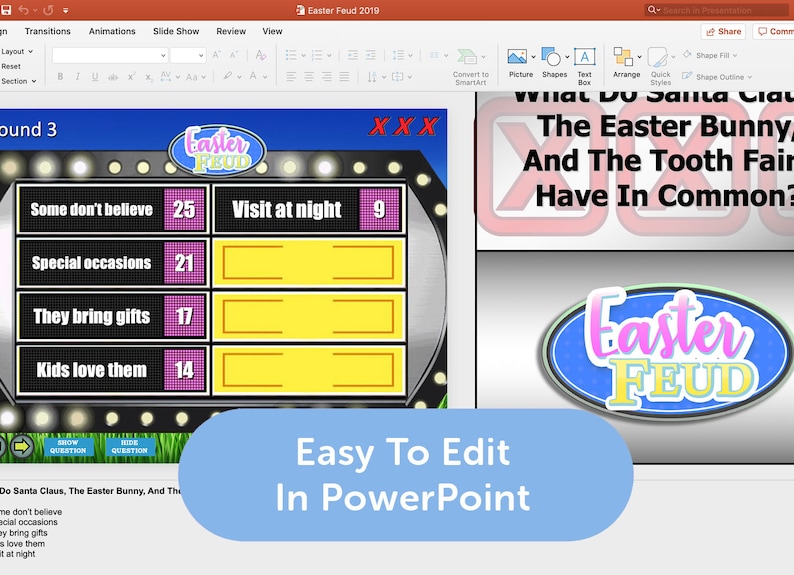Click 'Kids love them' answer text
Image resolution: width=794 pixels, height=575 pixels.
click(x=92, y=370)
